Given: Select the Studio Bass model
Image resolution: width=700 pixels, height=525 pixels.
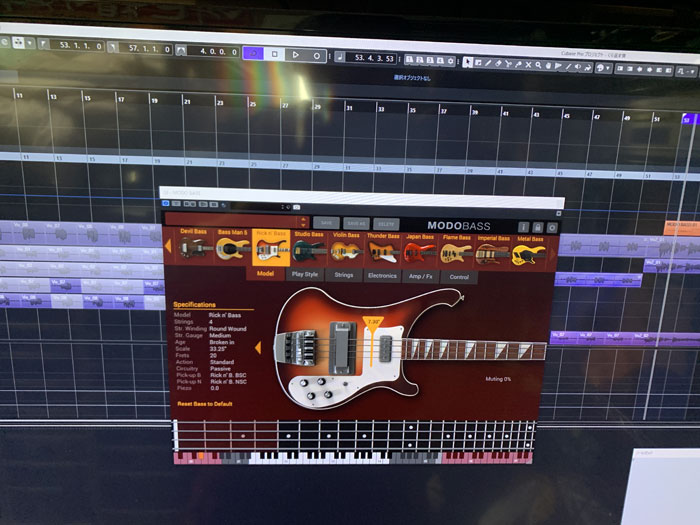Looking at the screenshot, I should 308,249.
